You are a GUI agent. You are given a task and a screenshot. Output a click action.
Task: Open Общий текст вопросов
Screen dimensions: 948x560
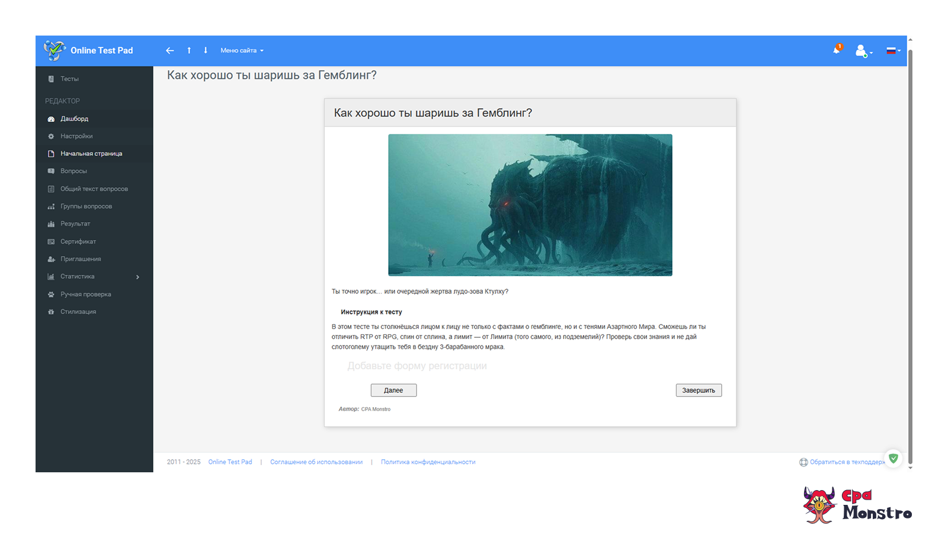[x=94, y=189]
